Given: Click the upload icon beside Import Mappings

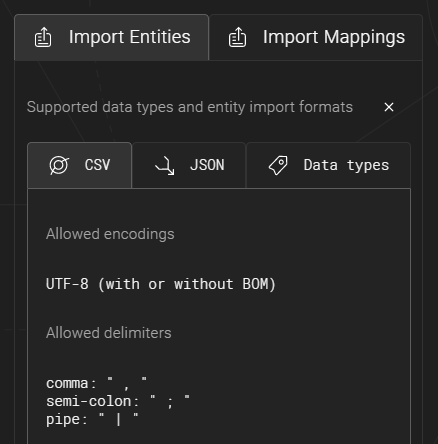Looking at the screenshot, I should pos(237,37).
